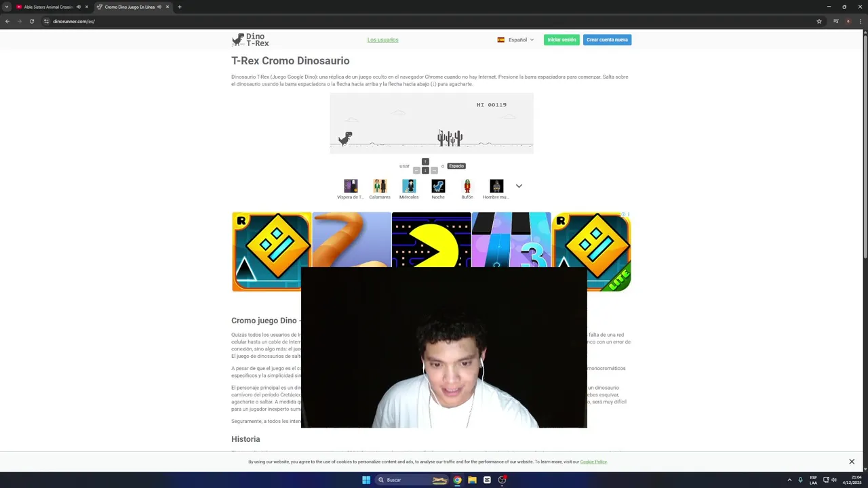Viewport: 868px width, 488px height.
Task: Select the Miércoles skin icon
Action: tap(409, 186)
